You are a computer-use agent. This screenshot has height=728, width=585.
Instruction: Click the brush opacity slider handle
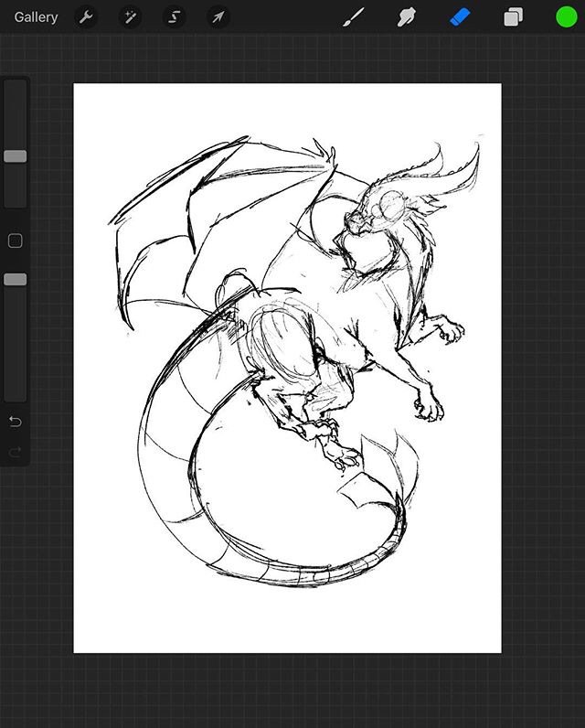point(16,280)
